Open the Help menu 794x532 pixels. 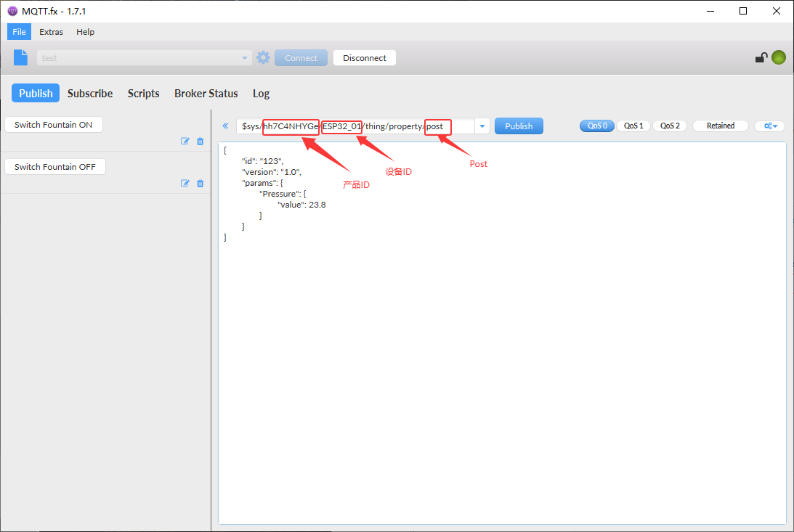point(86,31)
